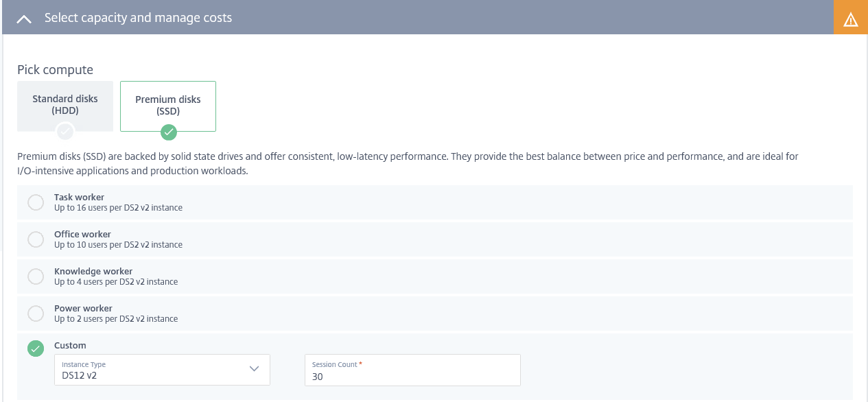Viewport: 868px width, 402px height.
Task: Click the green checkmark under Premium disks
Action: (x=168, y=132)
